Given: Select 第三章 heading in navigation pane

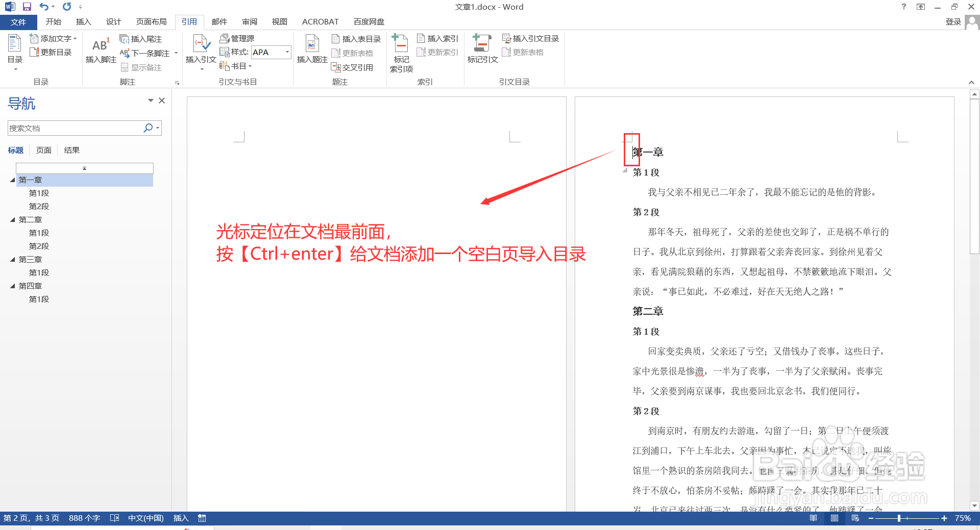Looking at the screenshot, I should click(x=30, y=259).
